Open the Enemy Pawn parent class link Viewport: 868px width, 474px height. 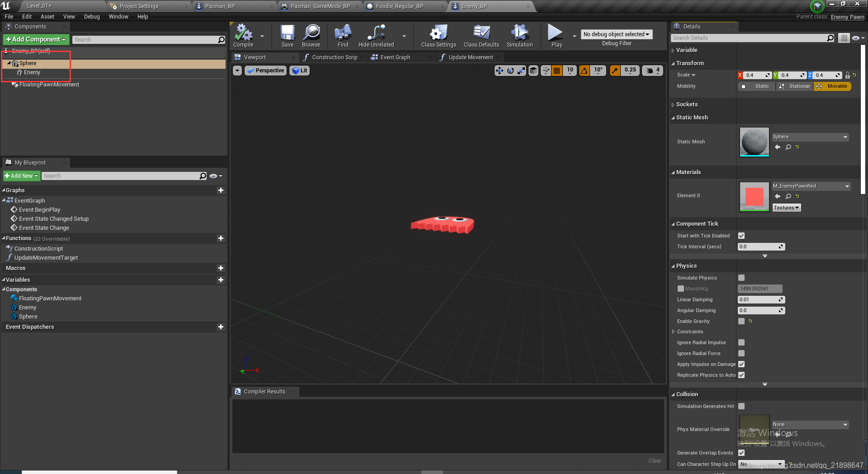[x=847, y=17]
